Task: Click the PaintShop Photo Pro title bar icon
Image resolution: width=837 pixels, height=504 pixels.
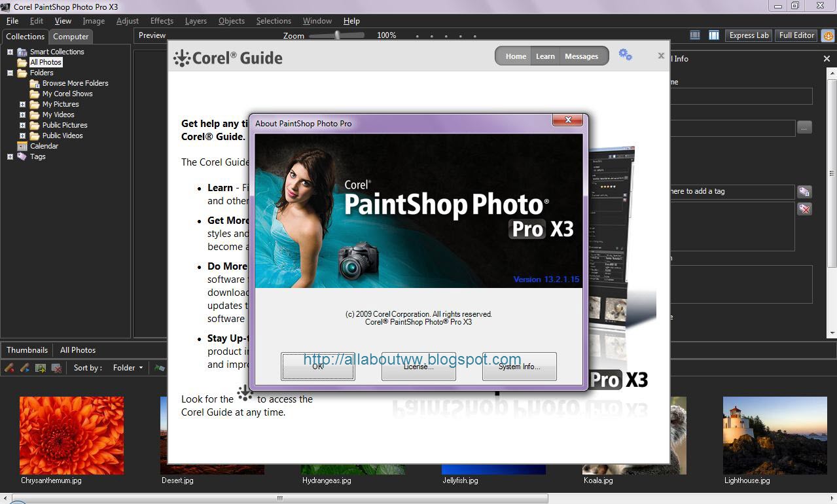Action: [6, 7]
